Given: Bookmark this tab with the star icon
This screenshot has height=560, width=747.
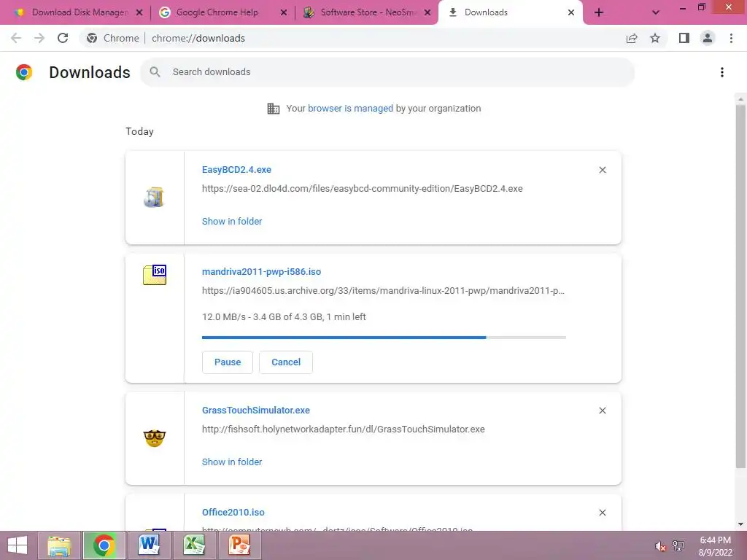Looking at the screenshot, I should 655,38.
